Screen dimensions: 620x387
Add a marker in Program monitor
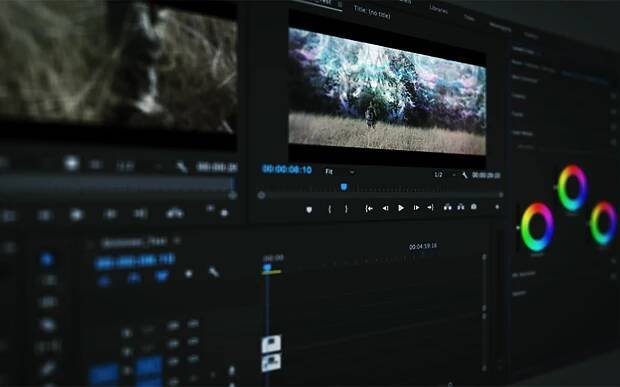click(x=309, y=210)
